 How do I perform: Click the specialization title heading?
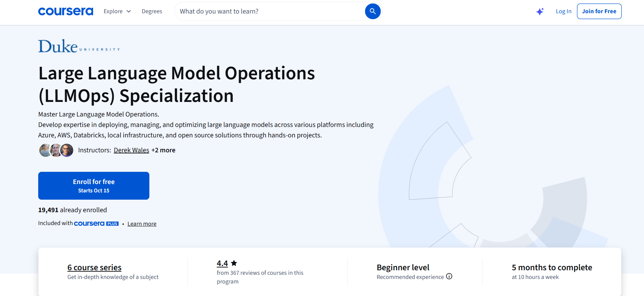tap(176, 85)
